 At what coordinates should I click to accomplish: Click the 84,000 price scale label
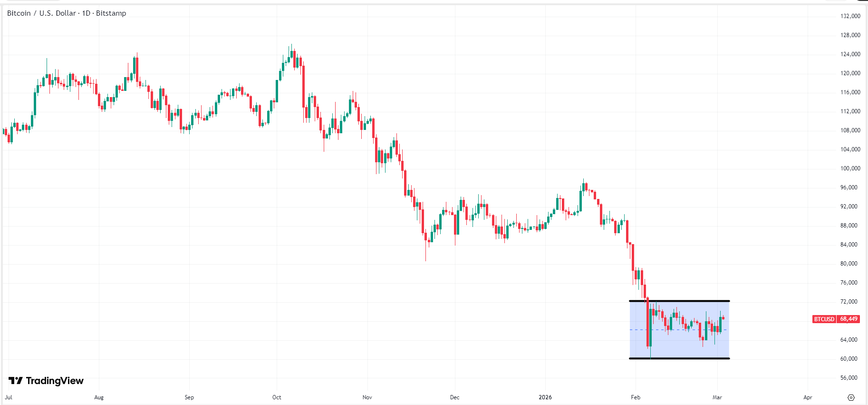849,245
